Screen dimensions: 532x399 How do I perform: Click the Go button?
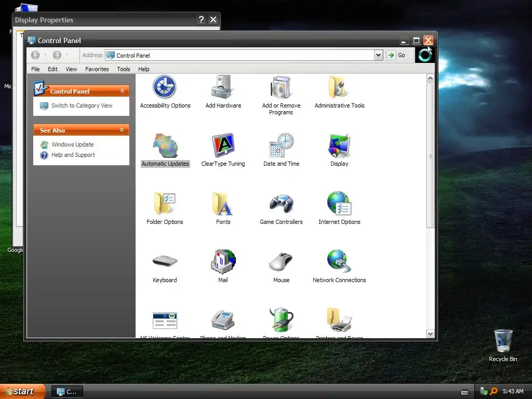pyautogui.click(x=396, y=55)
